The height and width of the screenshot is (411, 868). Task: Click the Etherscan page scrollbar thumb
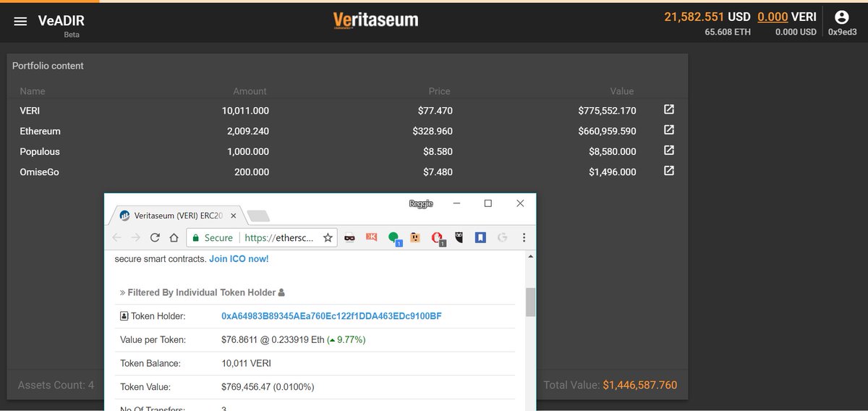click(x=530, y=302)
